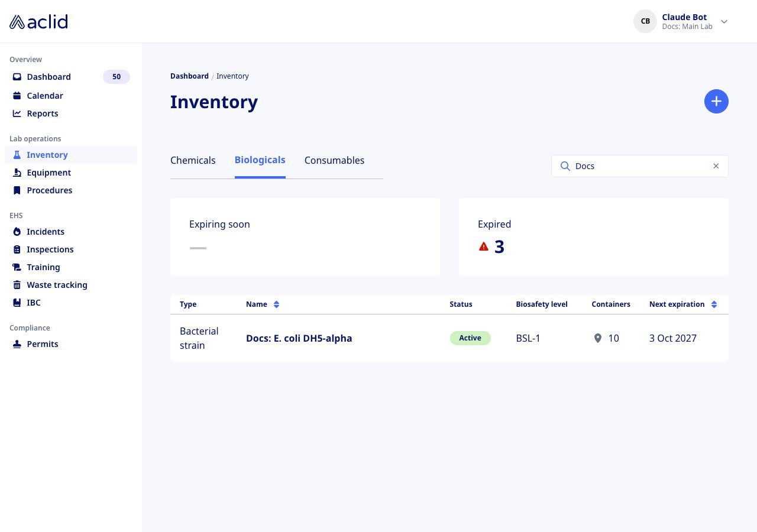This screenshot has height=532, width=757.
Task: Click the Incidents flame icon
Action: click(x=17, y=232)
